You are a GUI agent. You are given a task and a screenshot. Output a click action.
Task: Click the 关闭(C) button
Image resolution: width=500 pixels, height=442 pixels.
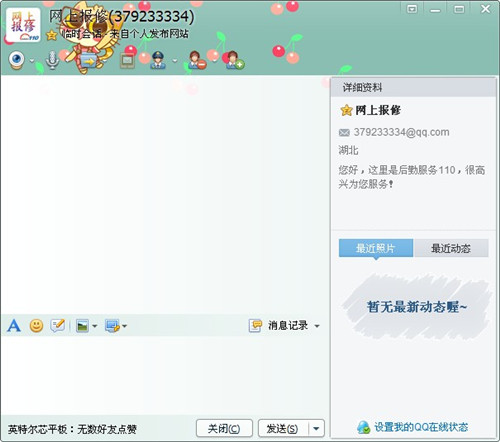pyautogui.click(x=224, y=428)
